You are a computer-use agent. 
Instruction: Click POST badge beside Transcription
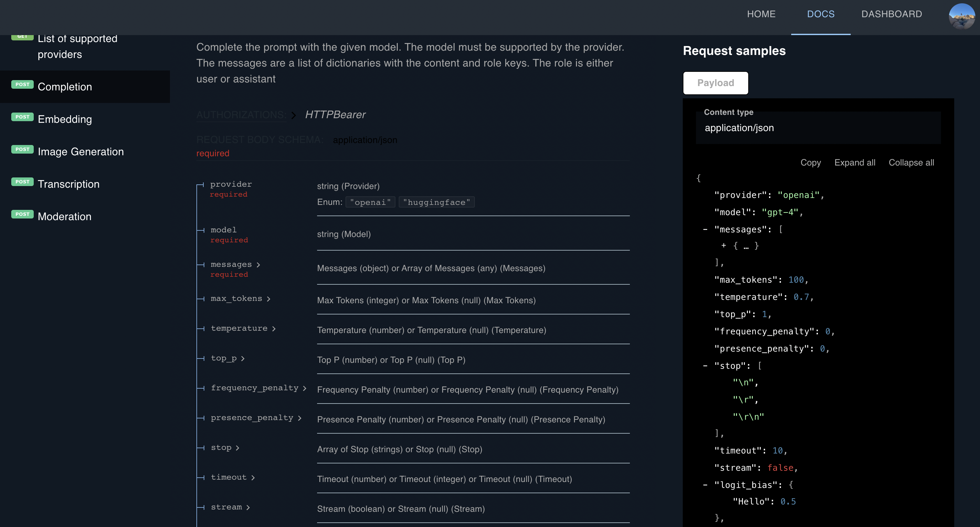point(22,182)
